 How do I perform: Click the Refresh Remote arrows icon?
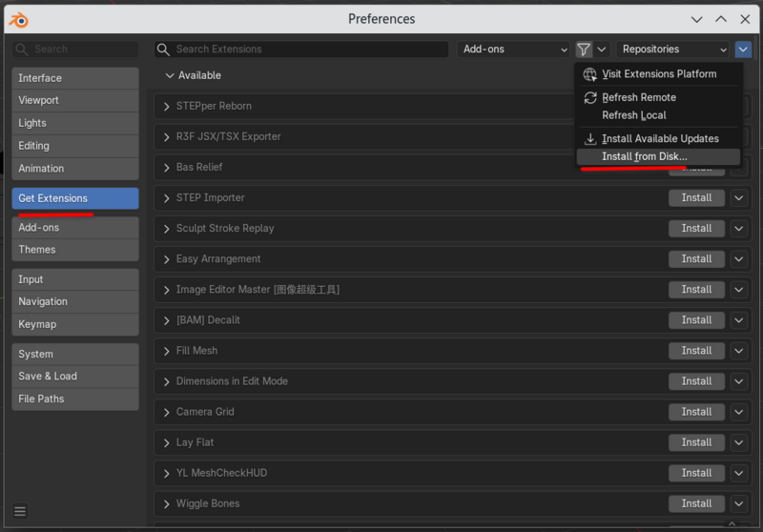click(x=589, y=98)
